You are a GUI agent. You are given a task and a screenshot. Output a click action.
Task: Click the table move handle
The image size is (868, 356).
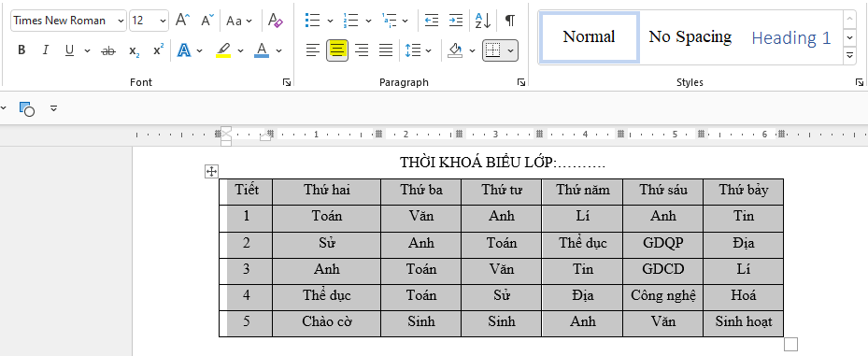(x=211, y=172)
